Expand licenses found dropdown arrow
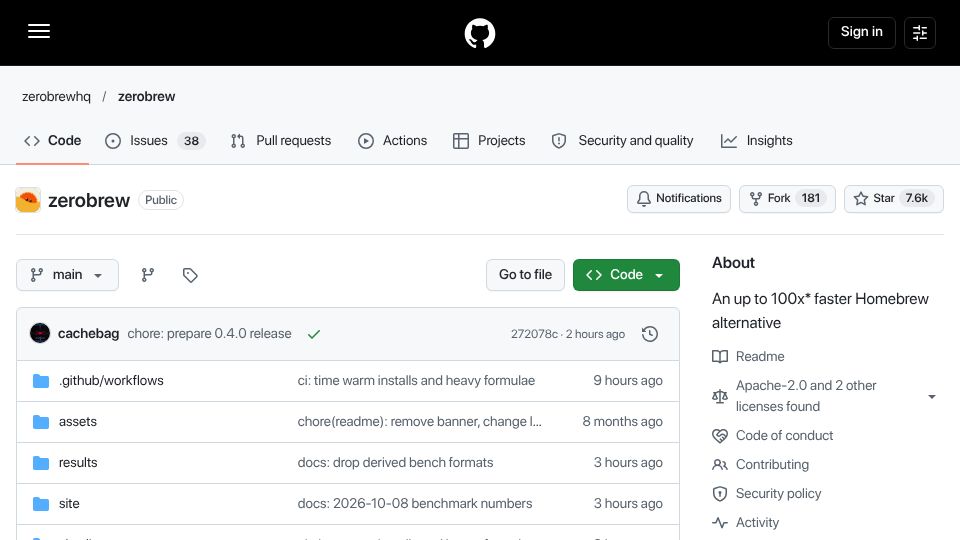960x540 pixels. point(932,397)
